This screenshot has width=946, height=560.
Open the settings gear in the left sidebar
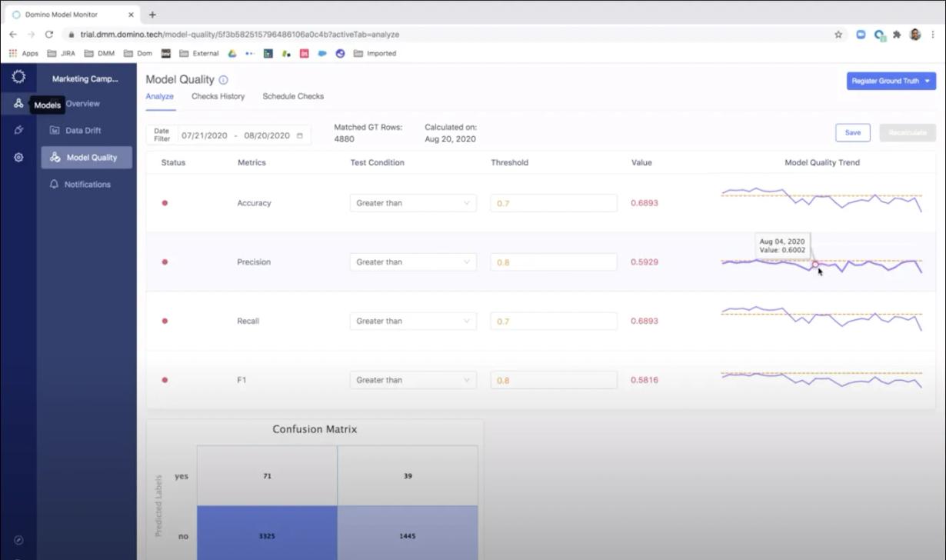[x=17, y=157]
